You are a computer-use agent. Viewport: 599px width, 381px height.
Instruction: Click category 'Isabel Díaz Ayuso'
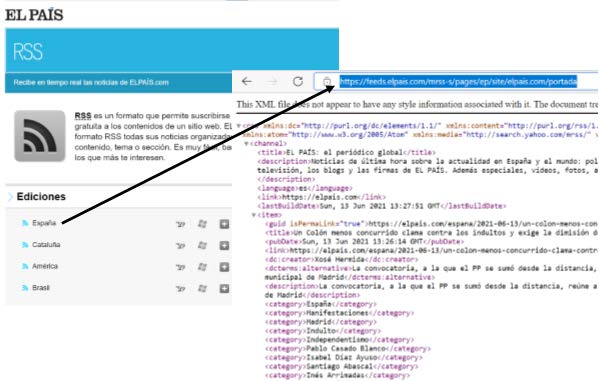tap(342, 358)
